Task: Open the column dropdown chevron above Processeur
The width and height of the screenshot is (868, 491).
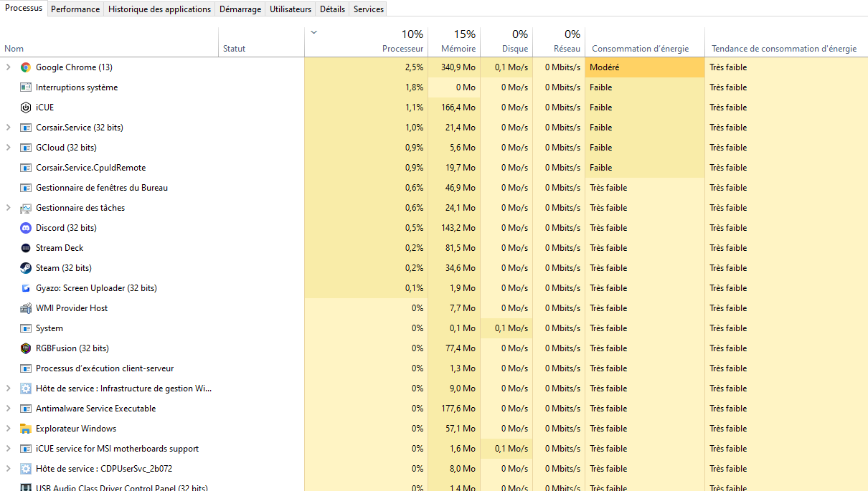Action: [x=313, y=32]
